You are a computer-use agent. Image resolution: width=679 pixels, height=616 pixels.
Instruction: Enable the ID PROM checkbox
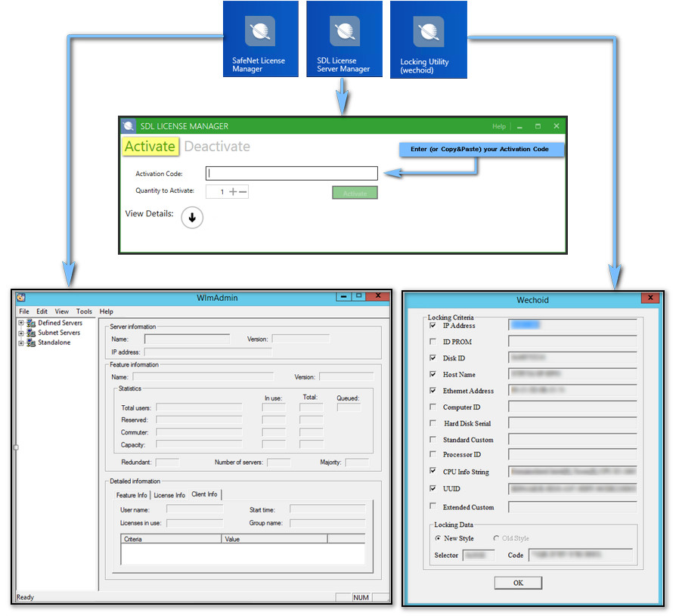[x=433, y=342]
